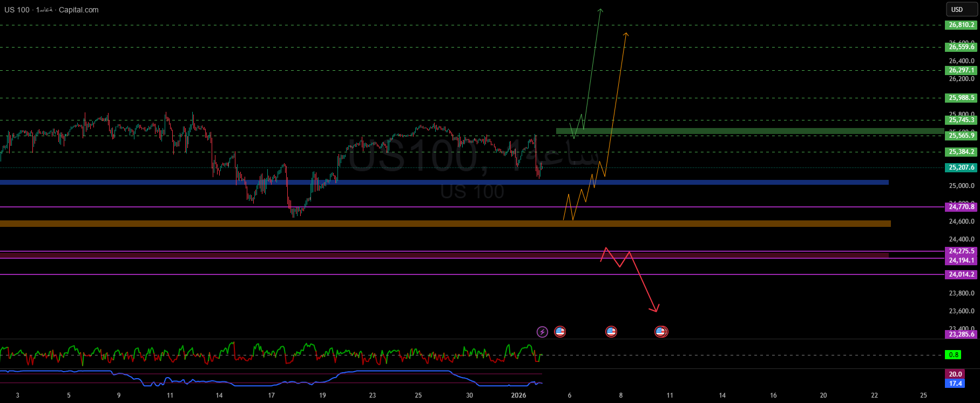
Task: Click the red downward arrow head
Action: click(x=655, y=310)
